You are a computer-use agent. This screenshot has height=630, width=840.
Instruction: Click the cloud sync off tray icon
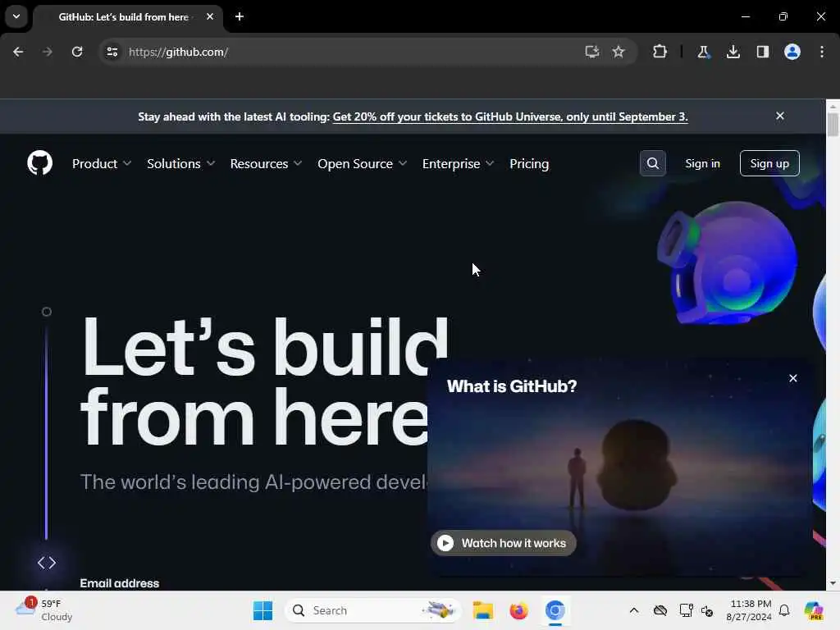pyautogui.click(x=660, y=610)
